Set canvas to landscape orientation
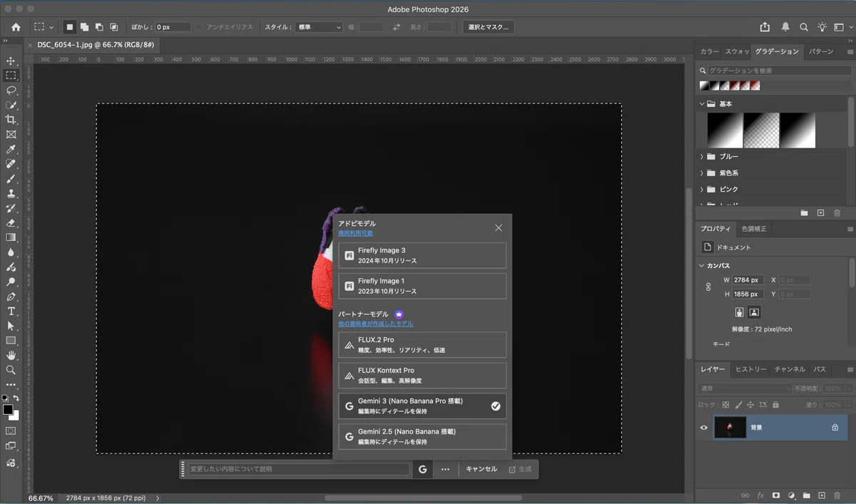This screenshot has height=504, width=856. click(x=754, y=312)
